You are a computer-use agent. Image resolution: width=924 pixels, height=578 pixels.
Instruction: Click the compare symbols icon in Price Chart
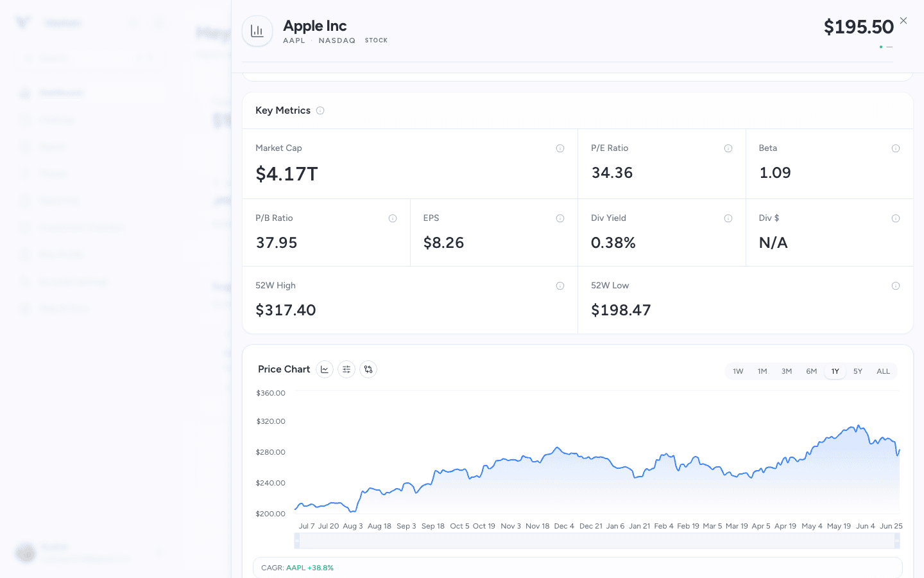point(368,369)
